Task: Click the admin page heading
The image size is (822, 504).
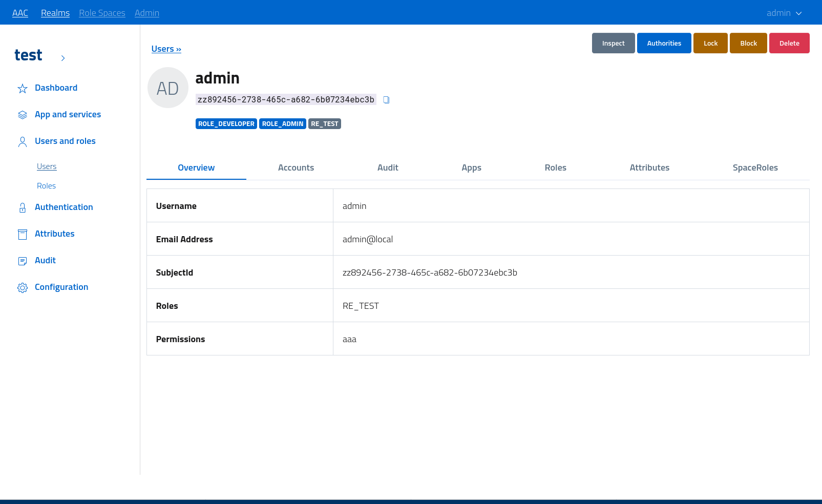Action: coord(217,78)
